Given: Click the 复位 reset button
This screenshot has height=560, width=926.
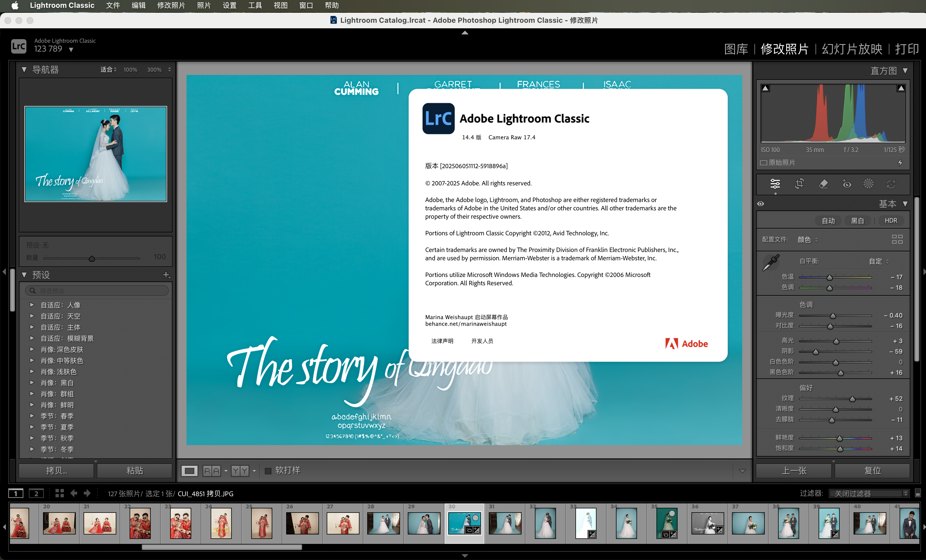Looking at the screenshot, I should [x=872, y=471].
